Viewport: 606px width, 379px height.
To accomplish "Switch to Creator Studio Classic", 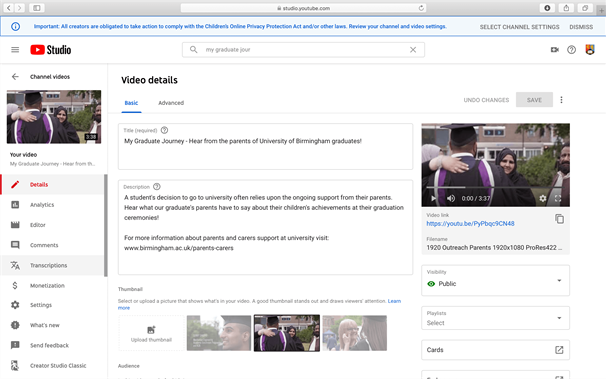I will pos(53,365).
